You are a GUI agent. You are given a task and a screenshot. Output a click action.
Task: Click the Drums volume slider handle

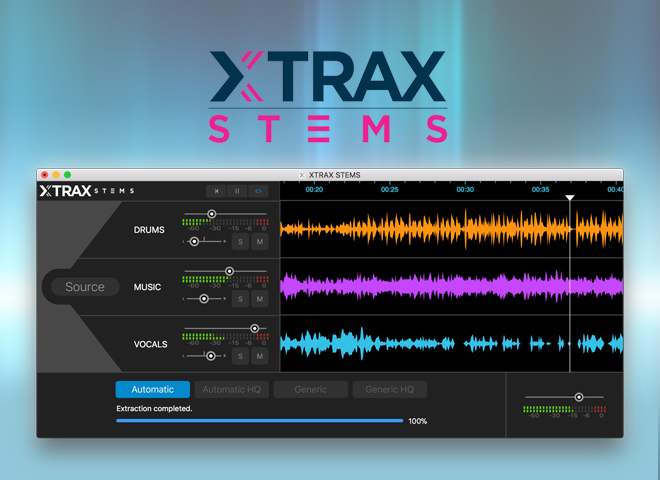tap(211, 214)
